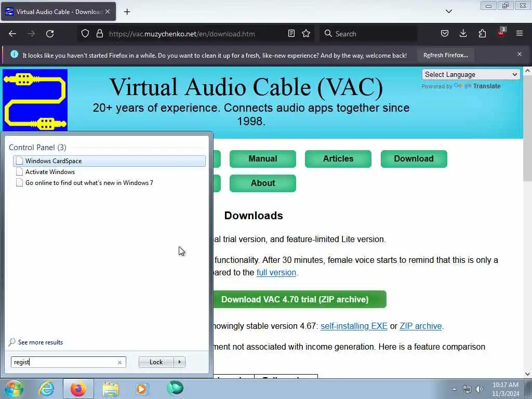Click the VAC cable logo image
Image resolution: width=532 pixels, height=399 pixels.
[35, 100]
